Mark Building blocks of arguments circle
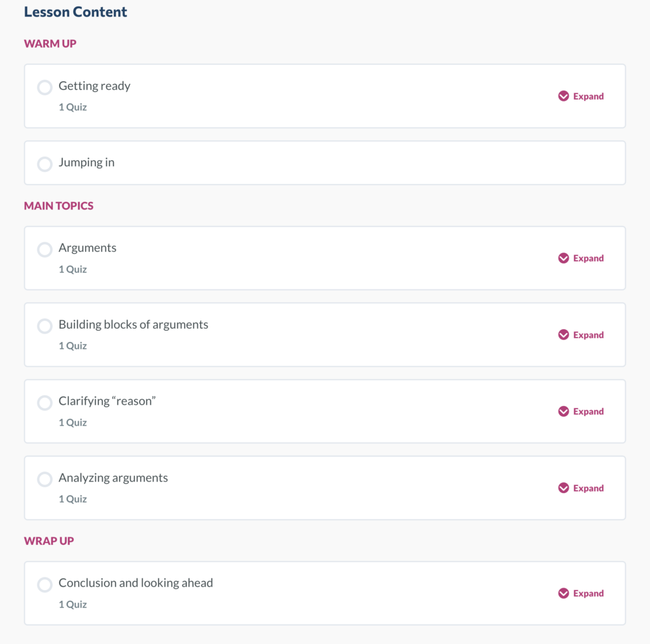The height and width of the screenshot is (644, 650). click(45, 326)
